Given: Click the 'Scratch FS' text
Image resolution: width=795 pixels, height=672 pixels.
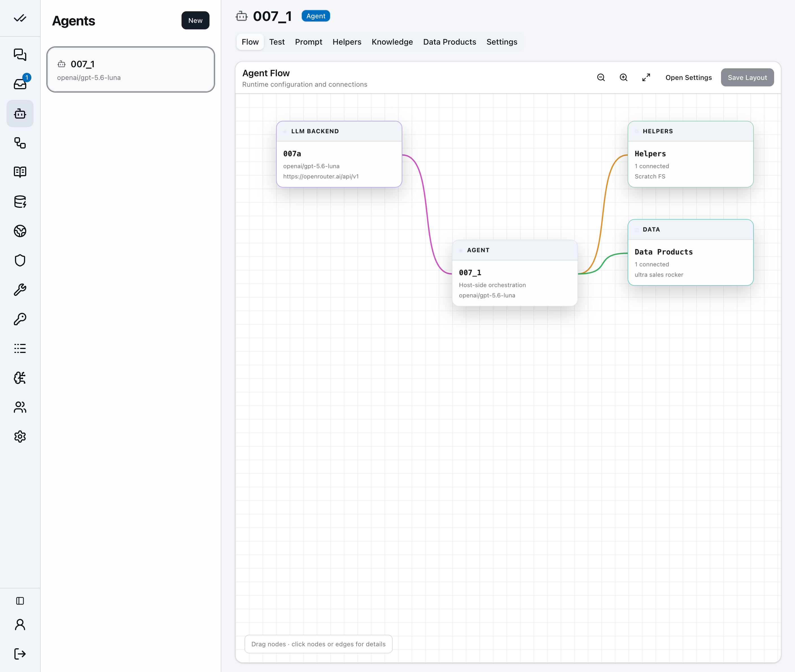Looking at the screenshot, I should tap(650, 176).
